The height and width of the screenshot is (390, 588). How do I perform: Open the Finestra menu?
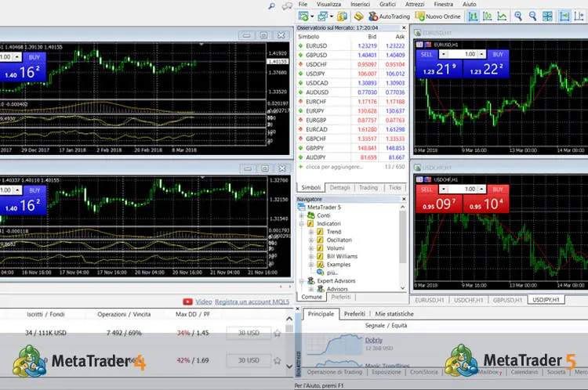pos(443,4)
